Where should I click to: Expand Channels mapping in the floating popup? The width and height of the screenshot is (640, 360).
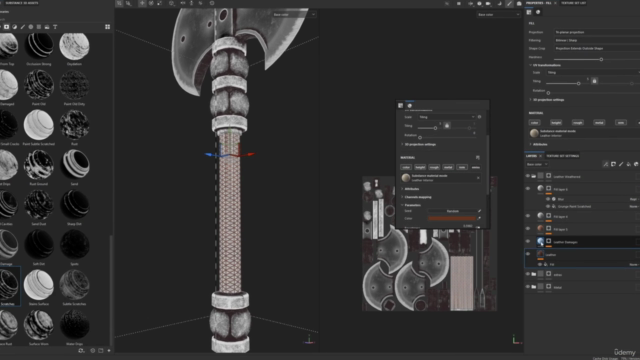point(416,197)
